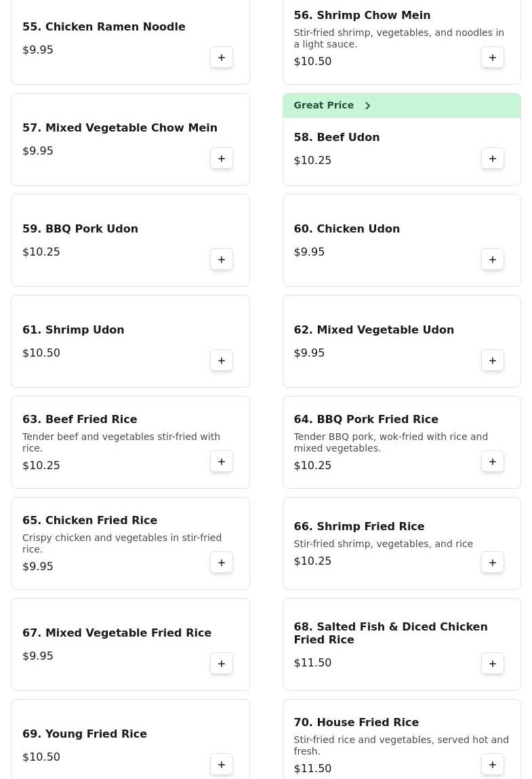Select the House Fried Rice description card
Screen dimensions: 532x779
click(401, 745)
